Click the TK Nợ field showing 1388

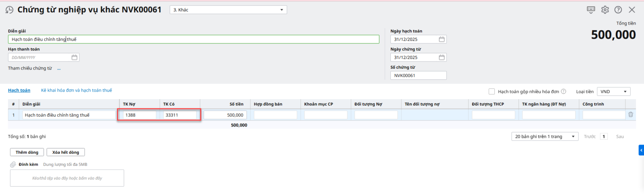(139, 115)
